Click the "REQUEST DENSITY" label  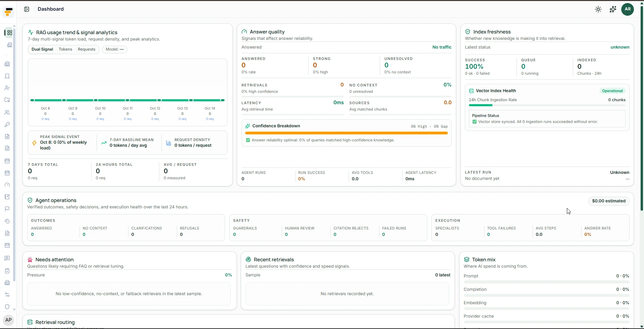(x=192, y=140)
